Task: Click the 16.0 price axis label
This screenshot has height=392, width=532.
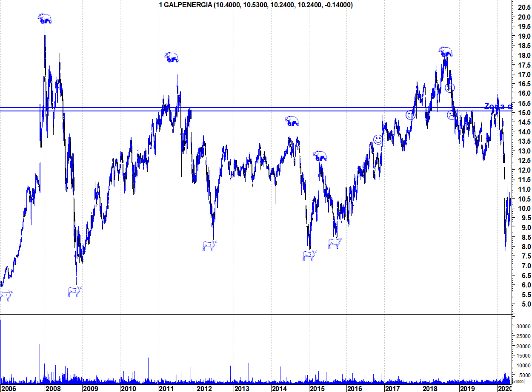Action: [523, 94]
